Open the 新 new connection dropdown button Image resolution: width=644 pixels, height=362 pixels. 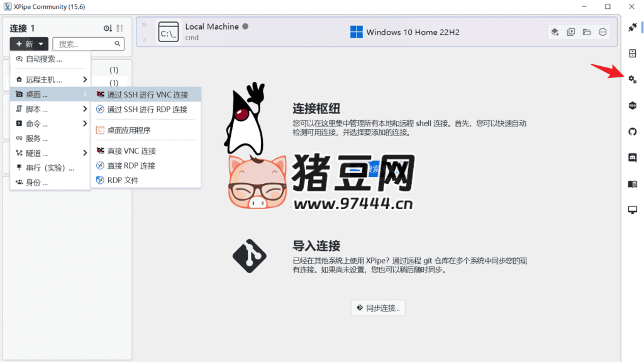(x=29, y=44)
